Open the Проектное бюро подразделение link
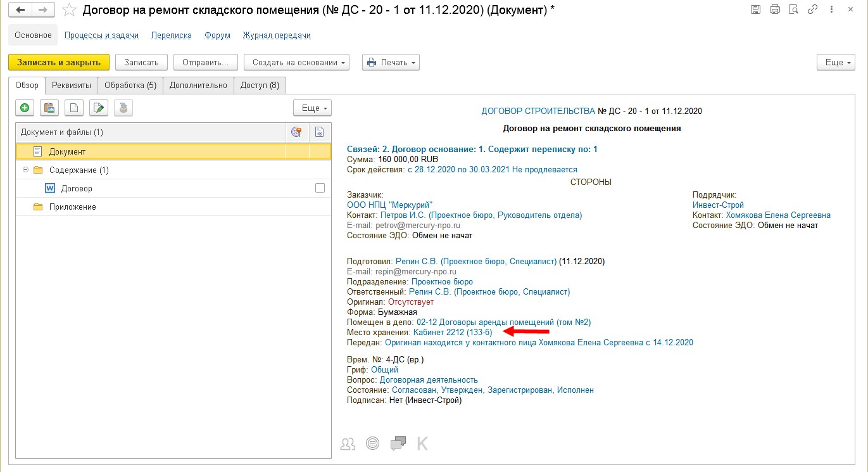This screenshot has height=472, width=868. pos(442,281)
